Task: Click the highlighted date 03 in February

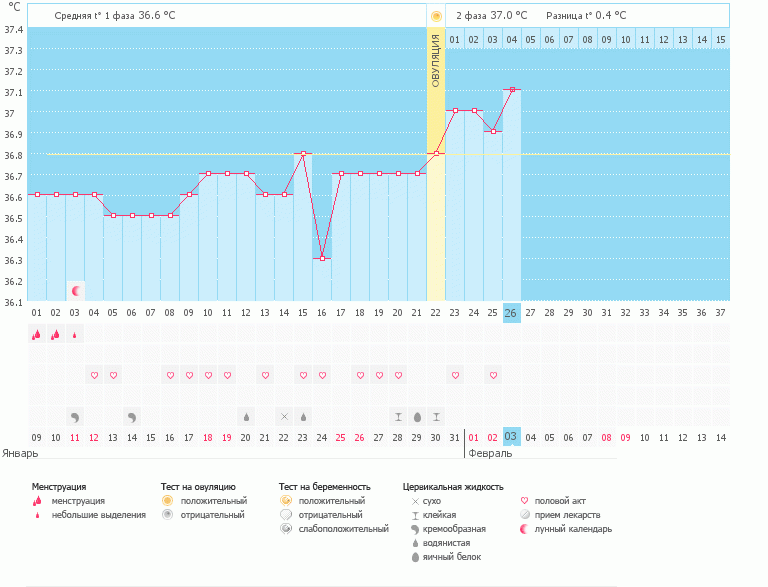Action: 511,437
